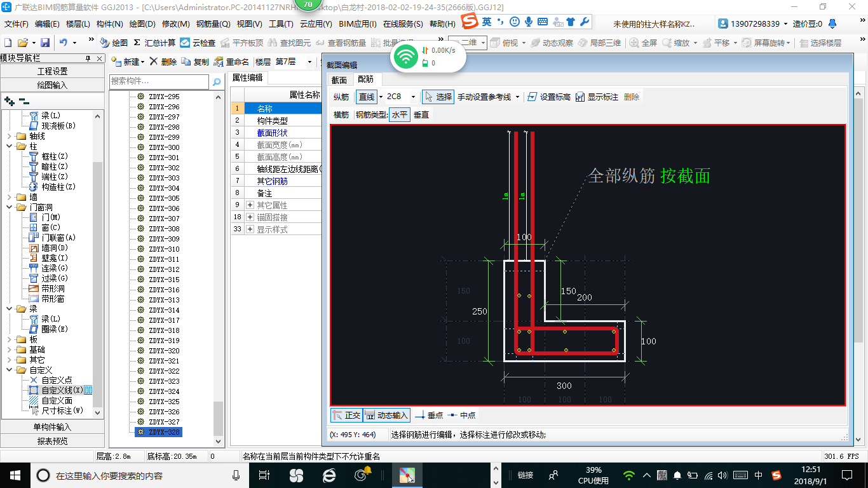Click the New file icon

coord(8,43)
